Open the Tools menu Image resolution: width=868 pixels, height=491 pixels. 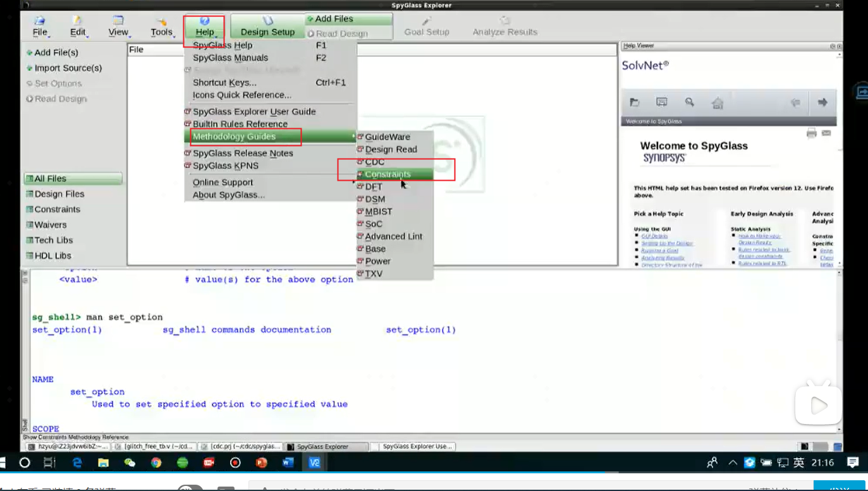(162, 26)
